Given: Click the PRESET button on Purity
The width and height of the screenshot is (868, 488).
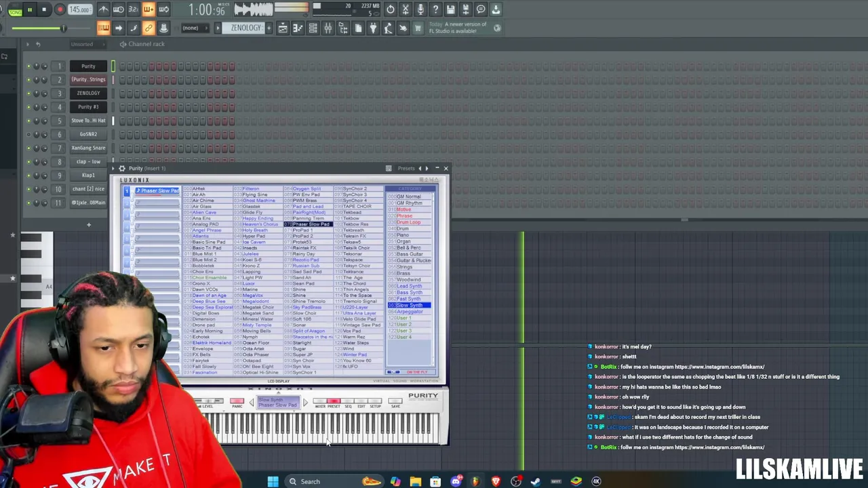Looking at the screenshot, I should point(333,401).
